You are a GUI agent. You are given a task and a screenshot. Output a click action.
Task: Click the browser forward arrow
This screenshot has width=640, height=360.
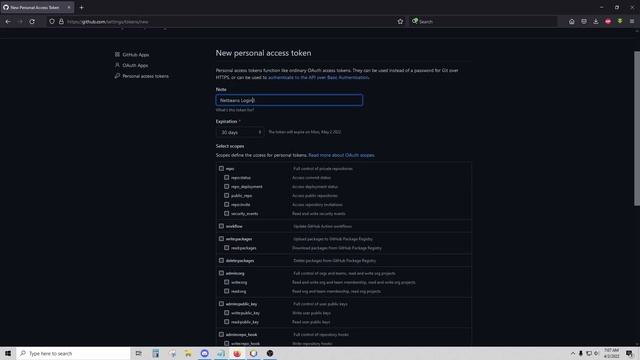tap(20, 22)
